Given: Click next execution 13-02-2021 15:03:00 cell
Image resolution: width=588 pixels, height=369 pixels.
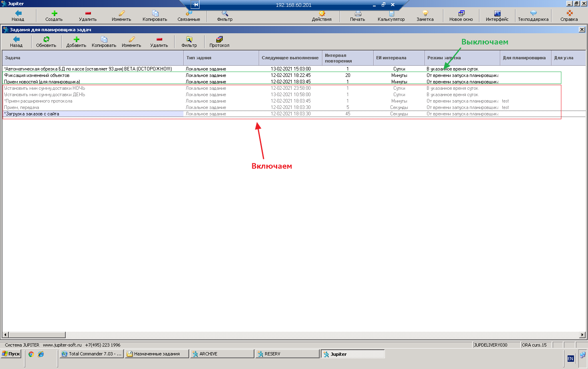Looking at the screenshot, I should [291, 69].
